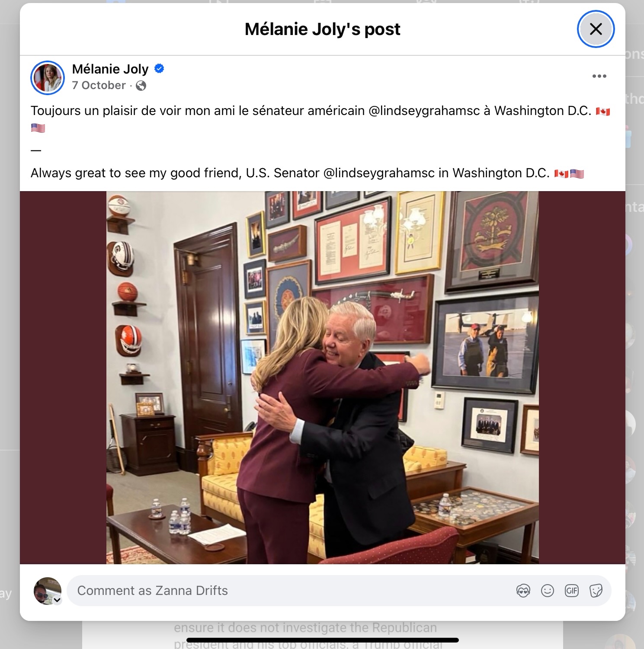Click the verified badge next to Mélanie Joly

click(159, 68)
